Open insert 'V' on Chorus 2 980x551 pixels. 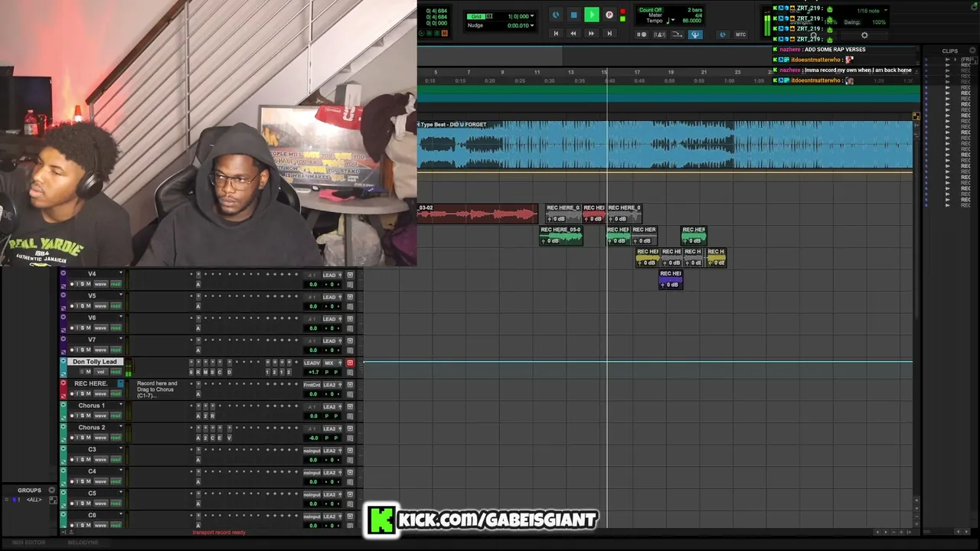click(229, 438)
